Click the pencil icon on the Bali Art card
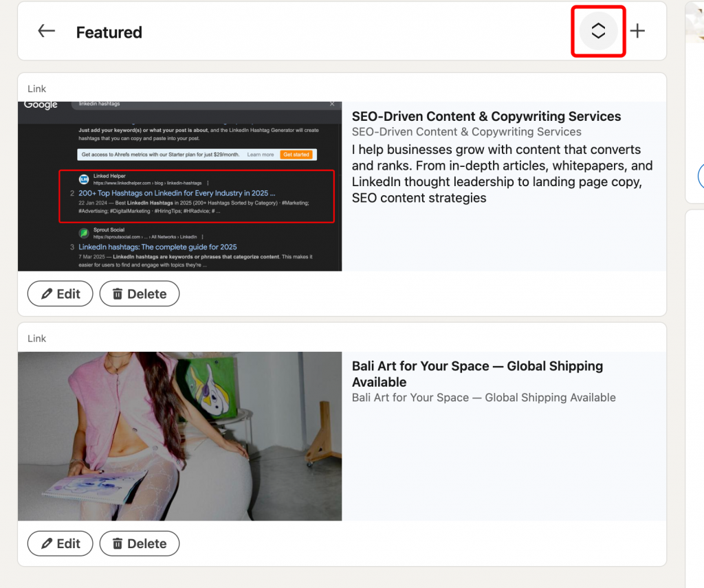The image size is (704, 588). (47, 543)
